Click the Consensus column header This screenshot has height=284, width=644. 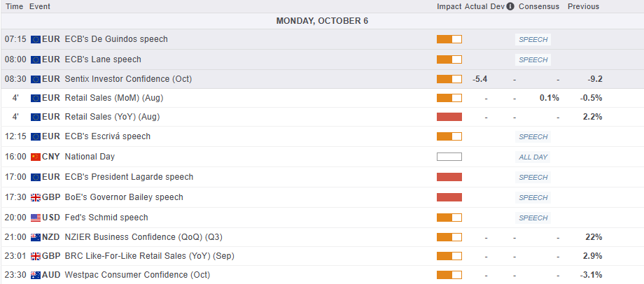[x=538, y=6]
